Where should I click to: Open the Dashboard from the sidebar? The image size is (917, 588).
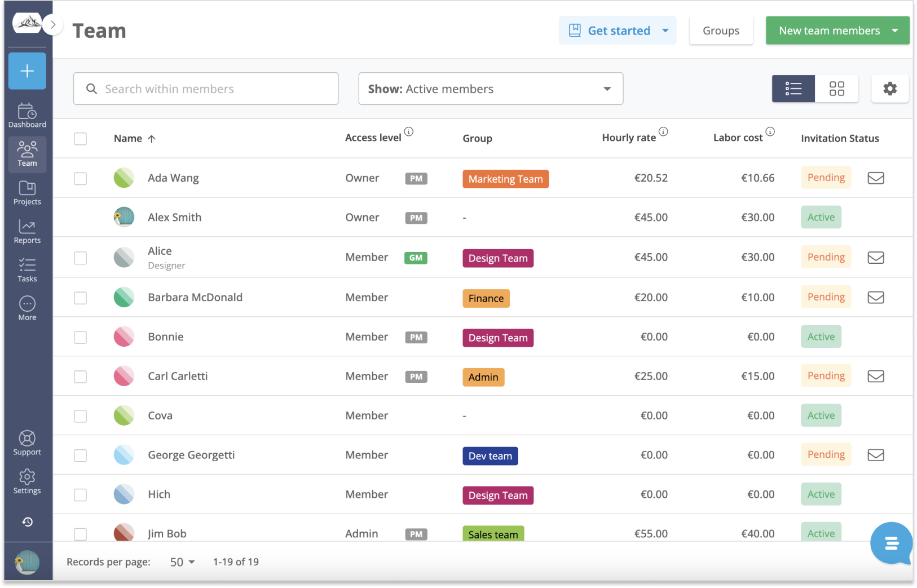[x=27, y=116]
